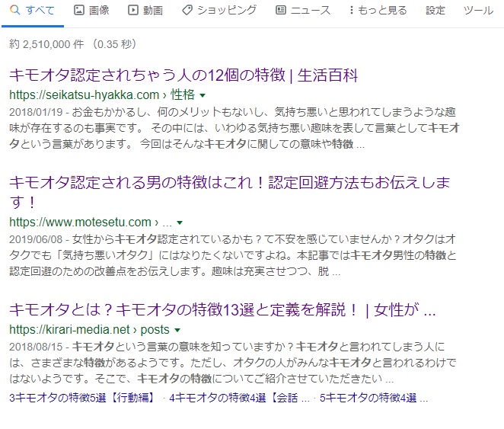Screen dimensions: 504x429
Task: Open sitelink 3キモオタの特徴5選【行動編】
Action: tap(81, 398)
